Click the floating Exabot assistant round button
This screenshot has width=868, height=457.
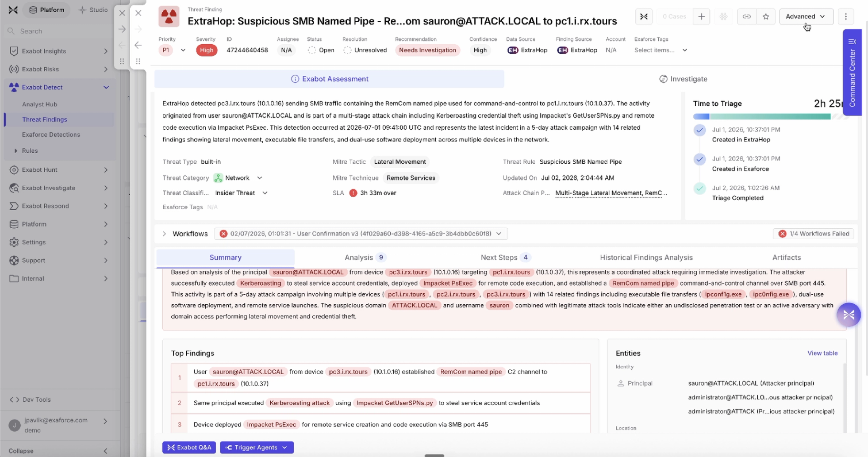click(849, 315)
